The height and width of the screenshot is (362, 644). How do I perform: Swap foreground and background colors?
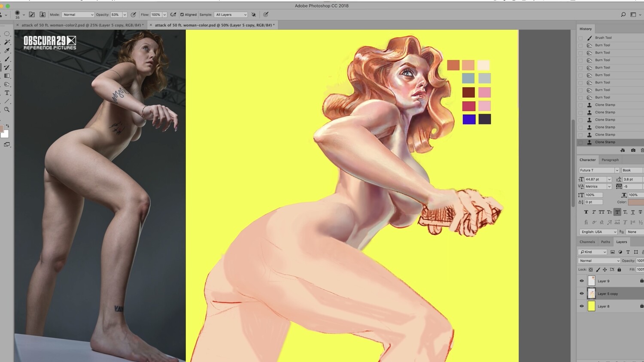(7, 126)
